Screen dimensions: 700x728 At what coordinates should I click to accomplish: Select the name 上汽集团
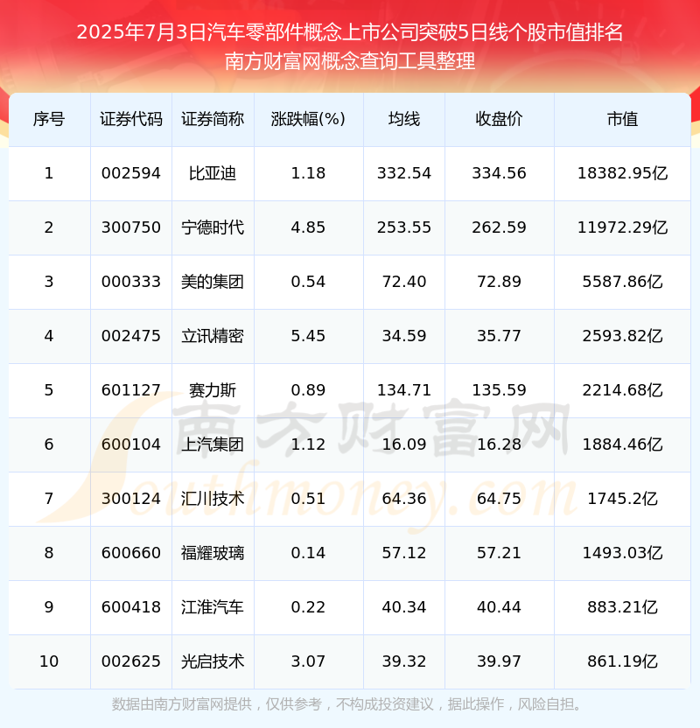213,444
